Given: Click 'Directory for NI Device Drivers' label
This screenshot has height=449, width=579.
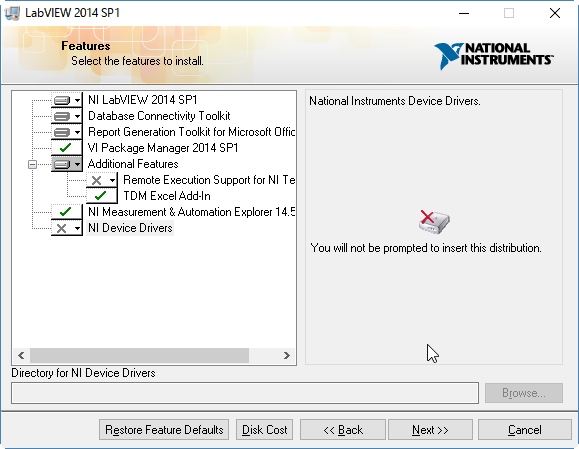Looking at the screenshot, I should [x=83, y=373].
